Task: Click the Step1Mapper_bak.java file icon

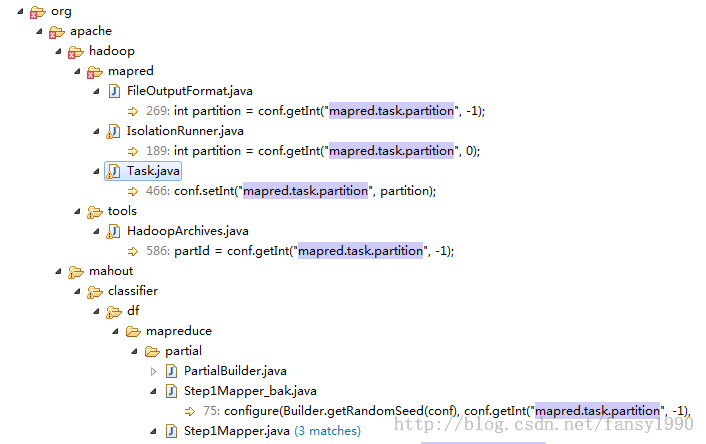Action: 170,391
